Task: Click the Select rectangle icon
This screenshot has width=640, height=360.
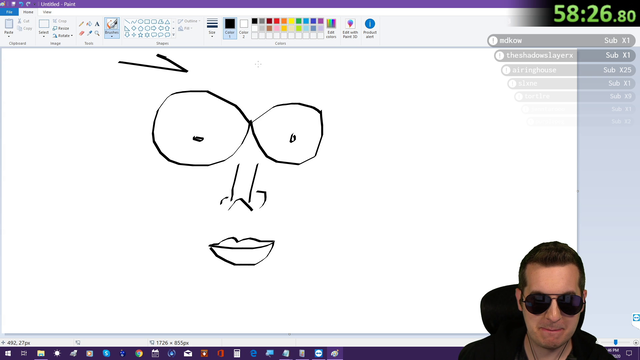Action: [44, 24]
